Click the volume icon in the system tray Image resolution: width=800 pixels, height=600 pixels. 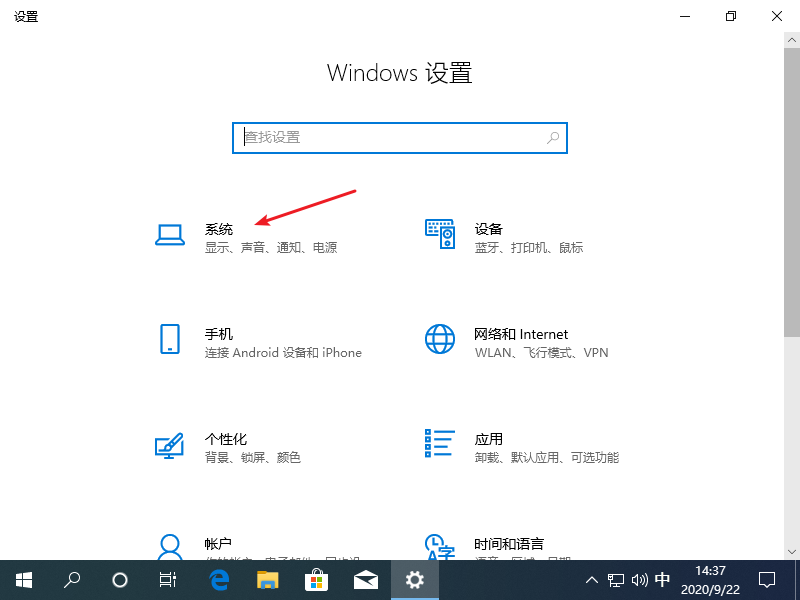click(640, 580)
